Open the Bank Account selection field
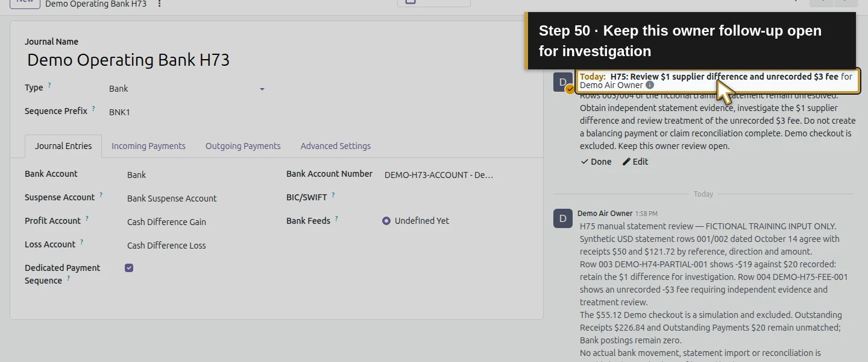 196,175
